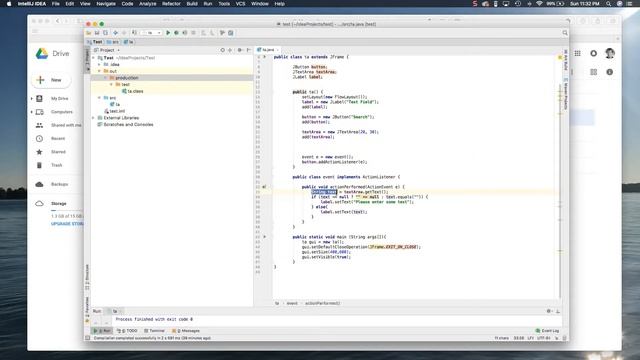Click the Save All disk icon in the toolbar
640x360 pixels.
pos(97,33)
